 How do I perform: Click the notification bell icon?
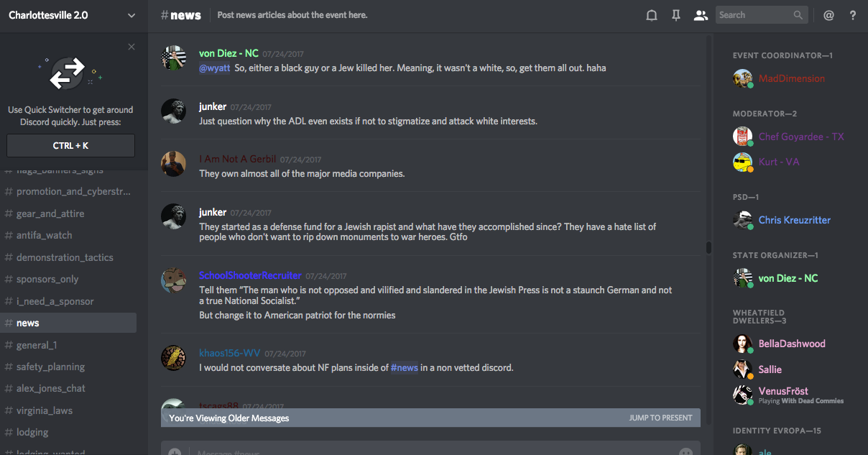[652, 15]
